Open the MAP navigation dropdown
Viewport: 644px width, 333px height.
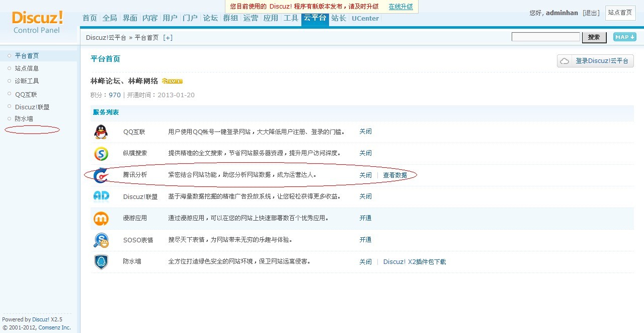[624, 37]
